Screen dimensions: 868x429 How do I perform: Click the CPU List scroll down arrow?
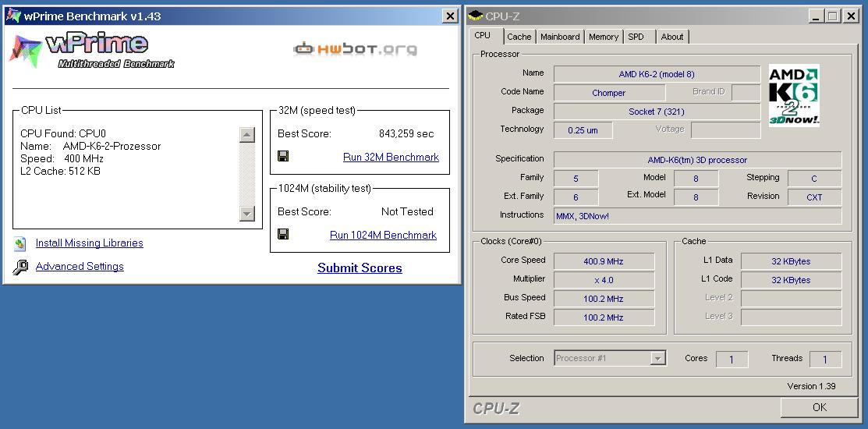coord(247,213)
